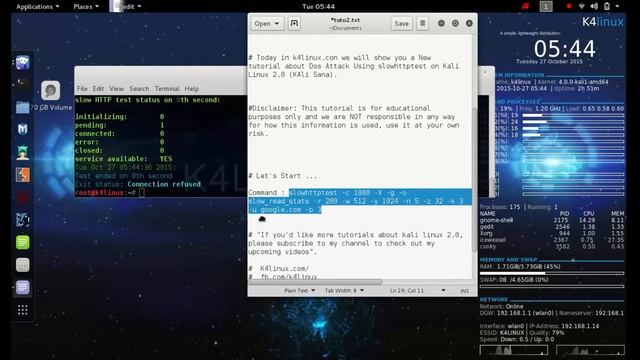
Task: Click "Connection refused" text in terminal
Action: click(164, 184)
